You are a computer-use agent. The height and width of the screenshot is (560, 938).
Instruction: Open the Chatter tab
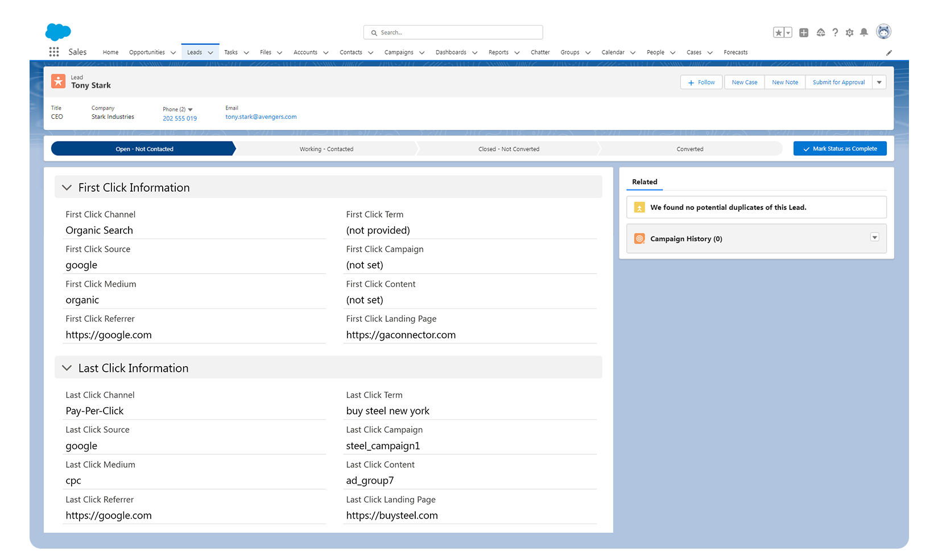click(540, 52)
